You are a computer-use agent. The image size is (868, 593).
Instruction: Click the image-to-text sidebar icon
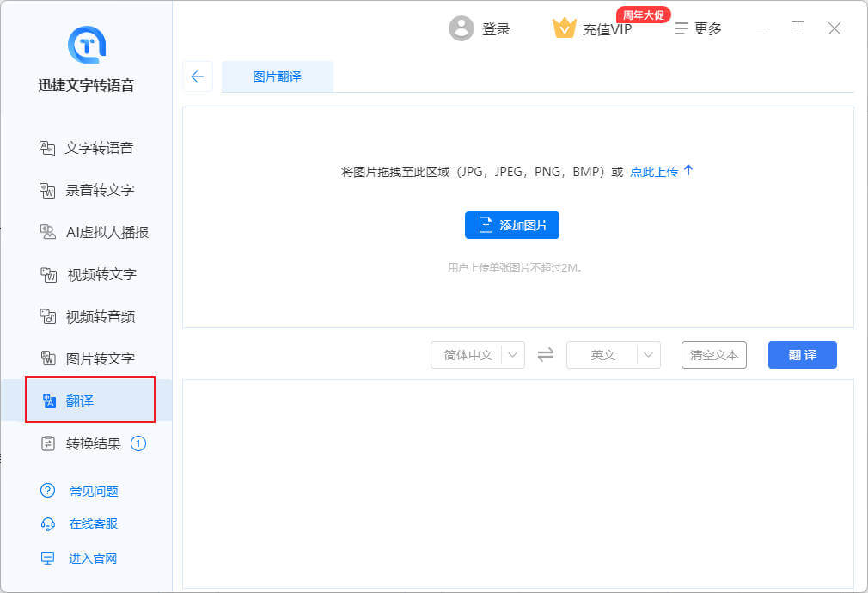48,358
